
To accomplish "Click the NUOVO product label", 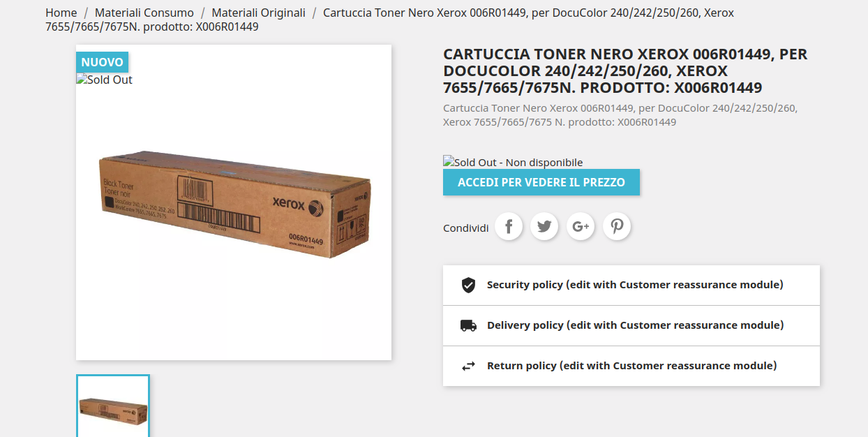I will (x=102, y=62).
